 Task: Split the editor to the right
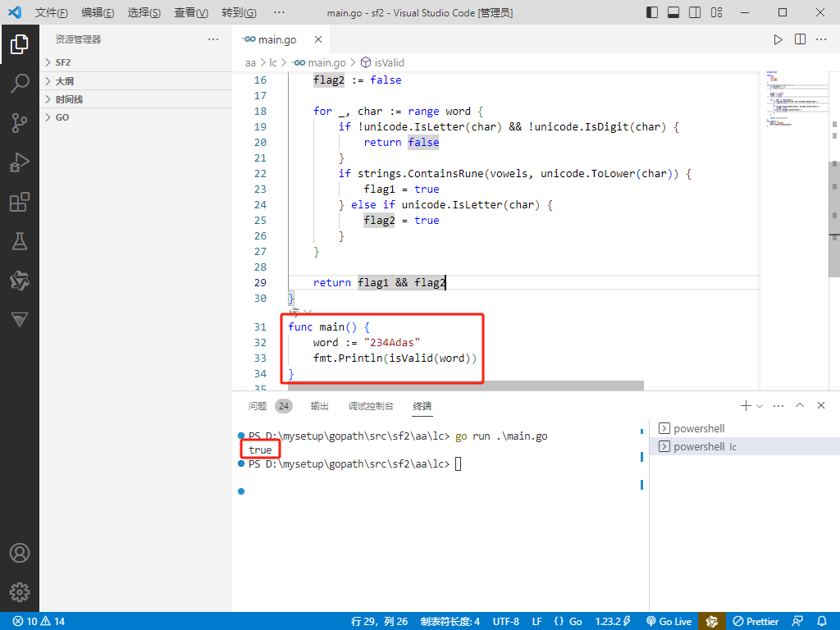[x=800, y=39]
